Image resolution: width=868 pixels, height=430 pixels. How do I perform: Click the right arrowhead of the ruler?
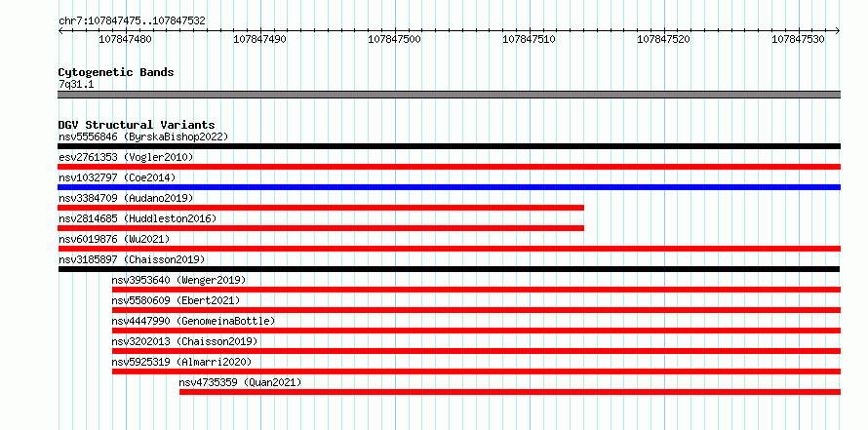point(838,31)
